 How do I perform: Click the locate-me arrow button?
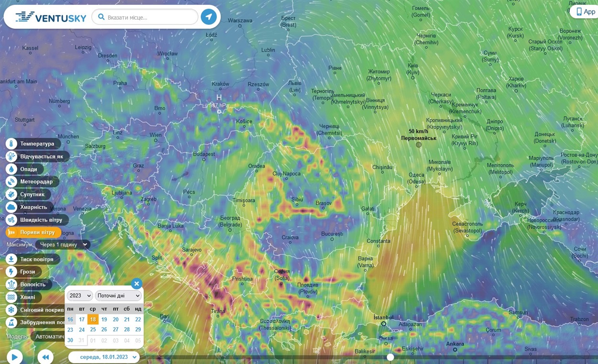tap(209, 17)
